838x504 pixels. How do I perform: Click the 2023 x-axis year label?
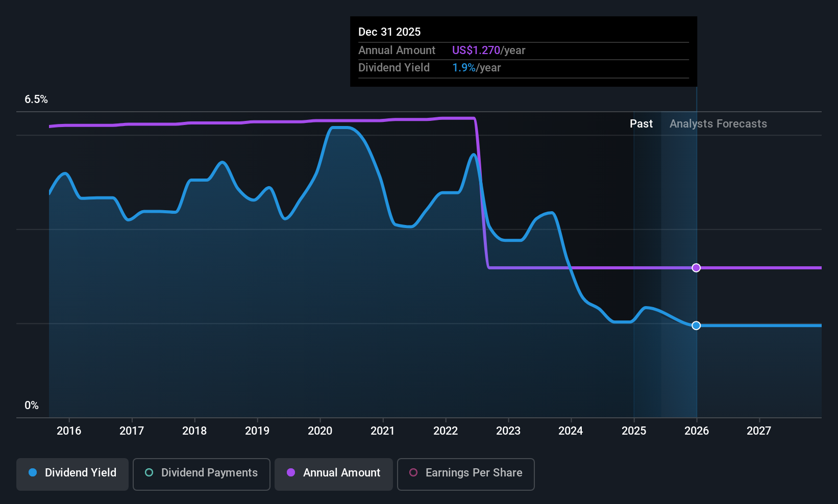508,431
